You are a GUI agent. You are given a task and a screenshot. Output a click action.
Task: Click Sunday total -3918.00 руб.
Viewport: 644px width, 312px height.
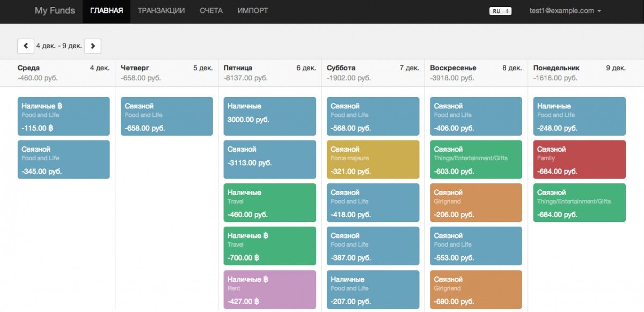[452, 78]
